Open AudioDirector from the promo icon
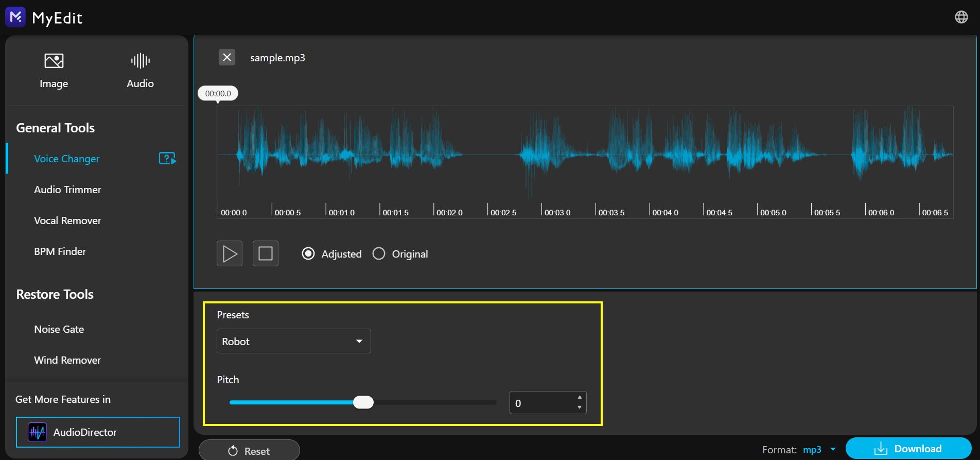Screen dimensions: 980x460 tap(37, 432)
